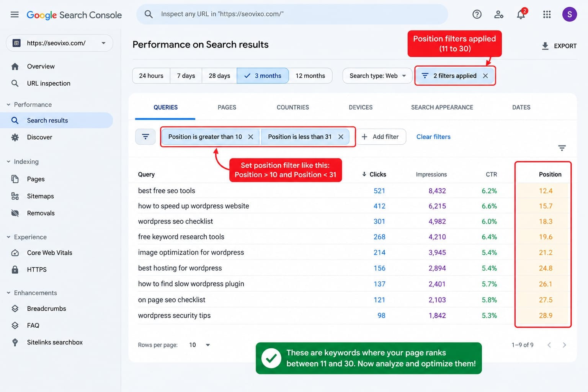The image size is (588, 392).
Task: Collapse the Indexing section
Action: point(8,162)
